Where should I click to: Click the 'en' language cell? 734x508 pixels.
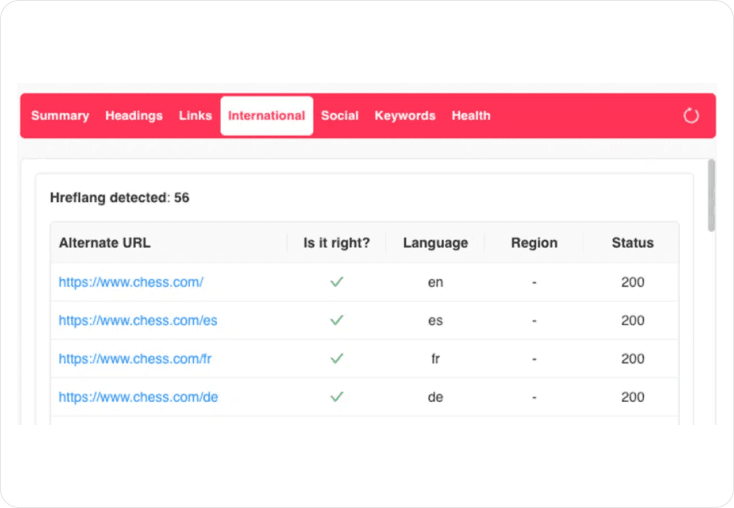[435, 282]
